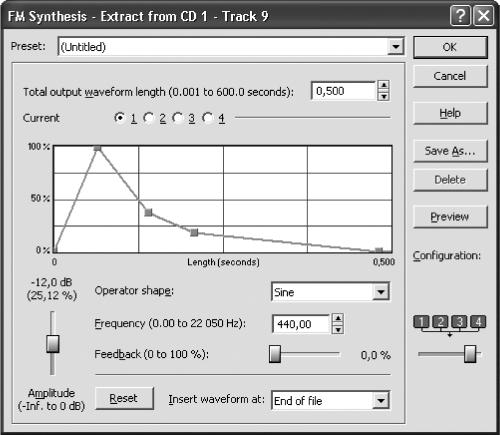Open the Insert waveform at dropdown
Image resolution: width=500 pixels, height=435 pixels.
click(x=380, y=400)
